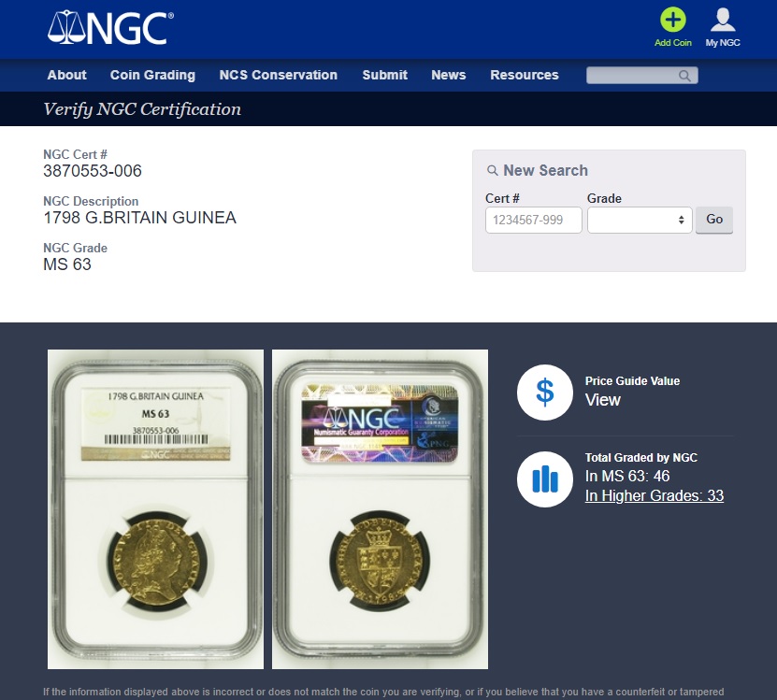This screenshot has height=700, width=777.
Task: Follow the In Higher Grades: 33 link
Action: point(655,495)
